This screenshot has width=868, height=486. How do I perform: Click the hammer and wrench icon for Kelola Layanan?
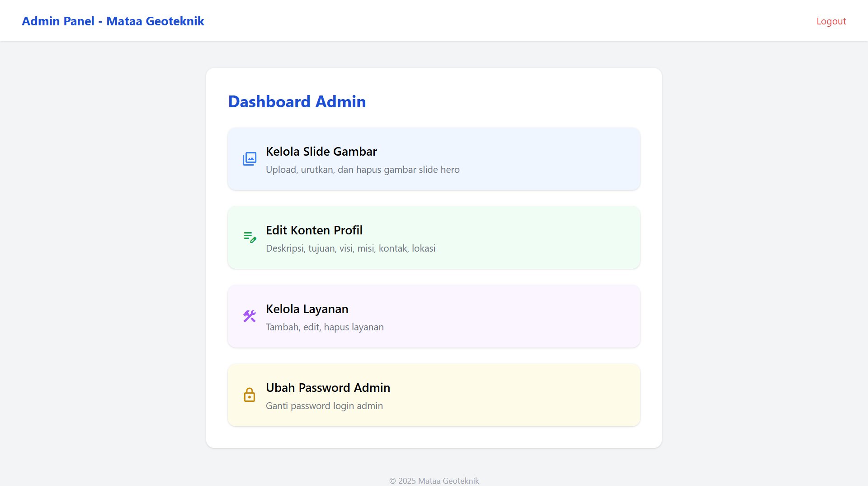pyautogui.click(x=250, y=315)
